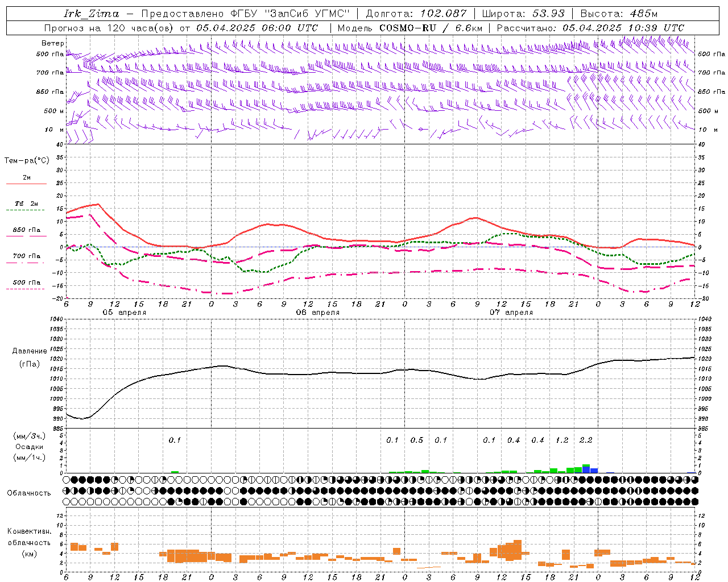
Task: Click the '985' label on the left pressure axis
Action: 58,429
